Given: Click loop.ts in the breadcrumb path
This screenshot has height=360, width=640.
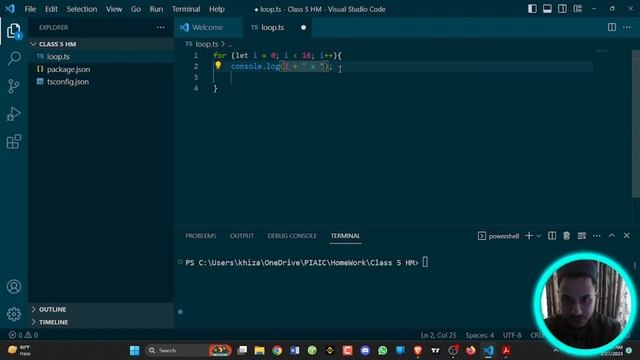Looking at the screenshot, I should click(207, 44).
